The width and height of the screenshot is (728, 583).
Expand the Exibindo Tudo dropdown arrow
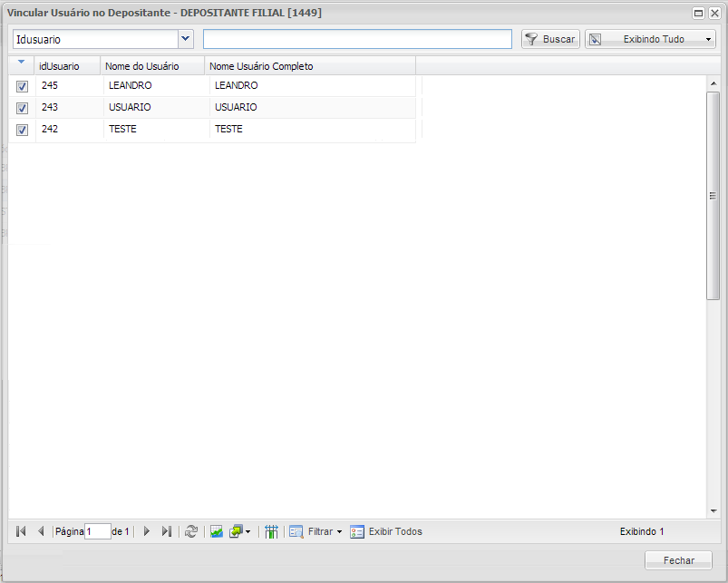708,40
